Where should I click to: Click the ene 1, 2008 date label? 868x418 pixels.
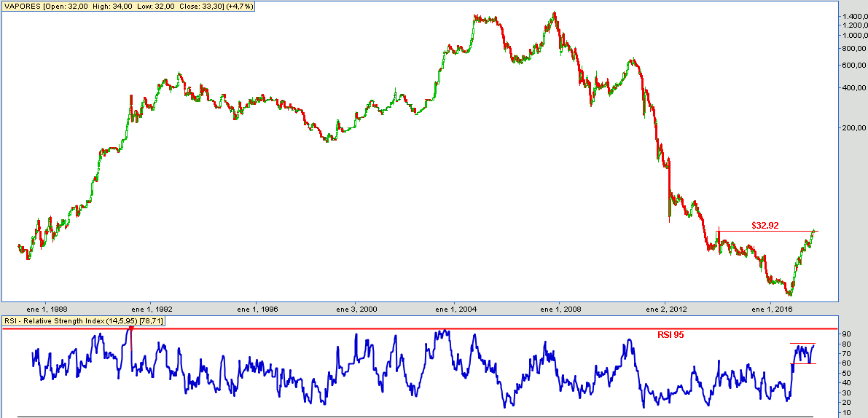point(559,309)
